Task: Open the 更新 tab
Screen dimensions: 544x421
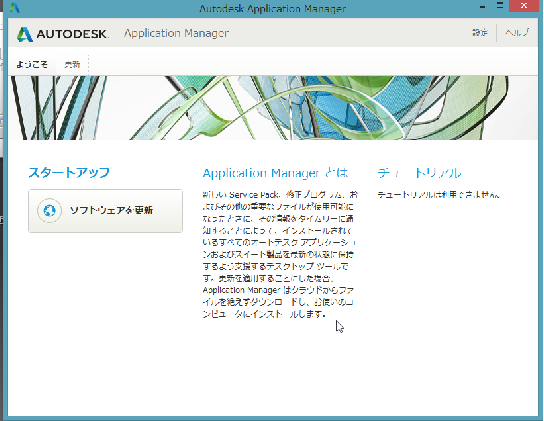Action: click(x=72, y=64)
